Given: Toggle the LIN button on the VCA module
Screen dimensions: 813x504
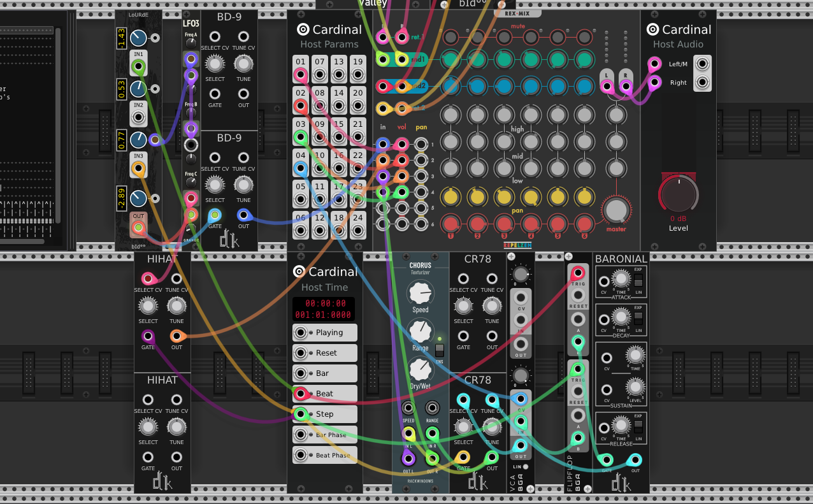Looking at the screenshot, I should point(526,467).
